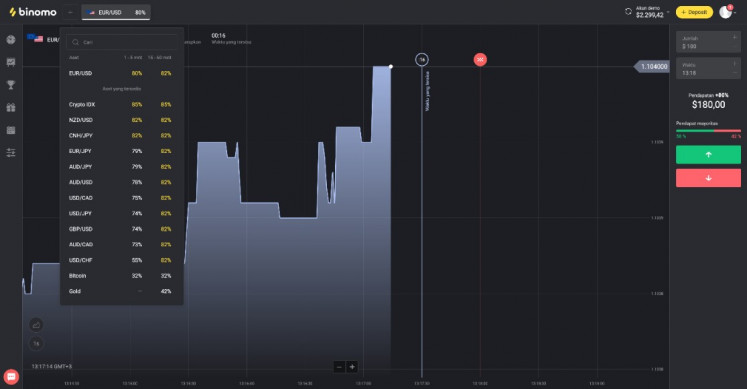Viewport: 747px width, 389px height.
Task: Zoom out the chart with minus button
Action: pos(339,367)
